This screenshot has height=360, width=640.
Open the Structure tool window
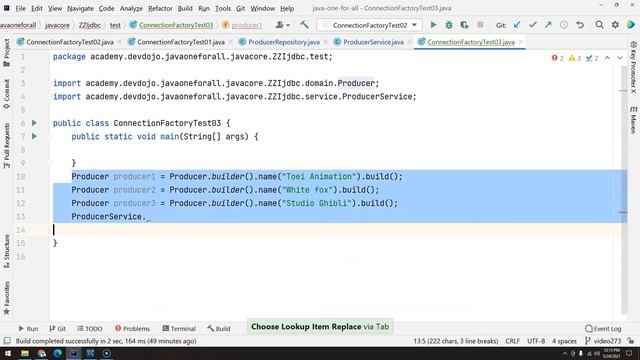[x=7, y=251]
